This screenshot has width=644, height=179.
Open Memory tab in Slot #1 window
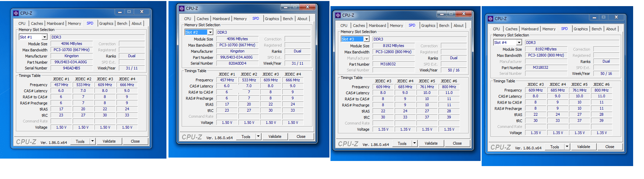(x=74, y=23)
